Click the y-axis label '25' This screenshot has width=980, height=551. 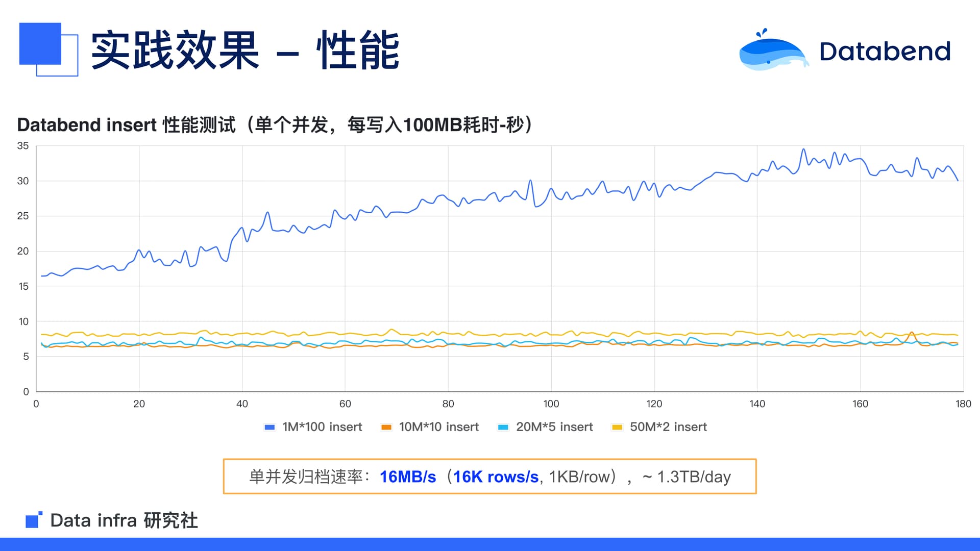(23, 216)
